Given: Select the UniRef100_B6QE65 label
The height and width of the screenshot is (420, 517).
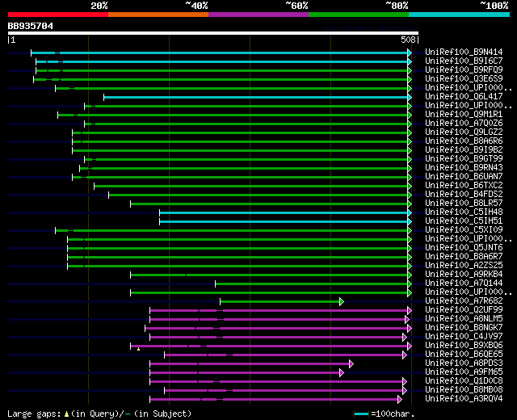Looking at the screenshot, I should 464,355.
